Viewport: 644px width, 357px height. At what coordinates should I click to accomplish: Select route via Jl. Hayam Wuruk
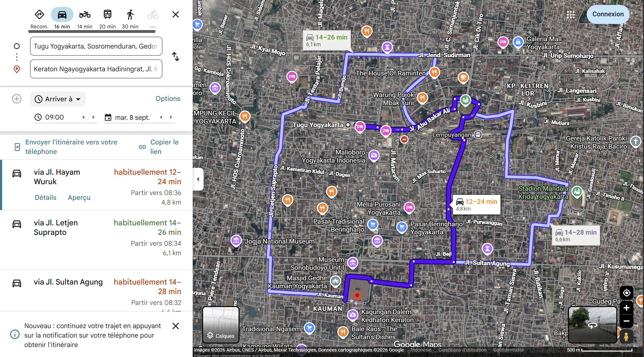[x=96, y=185]
